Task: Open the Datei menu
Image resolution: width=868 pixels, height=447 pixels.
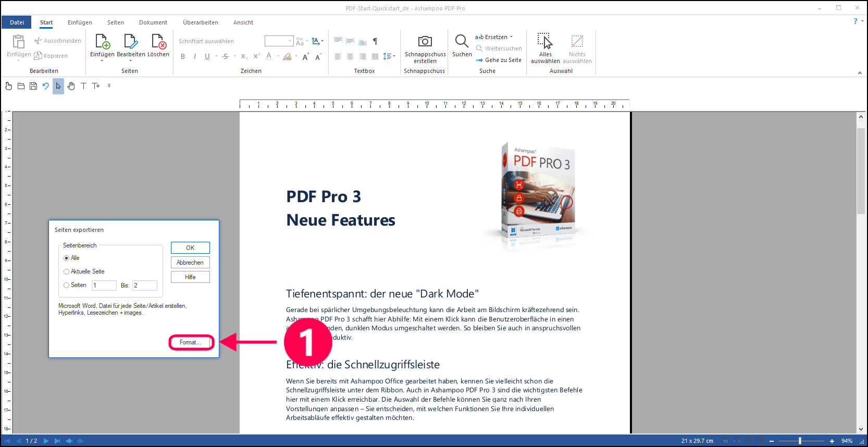Action: (17, 22)
